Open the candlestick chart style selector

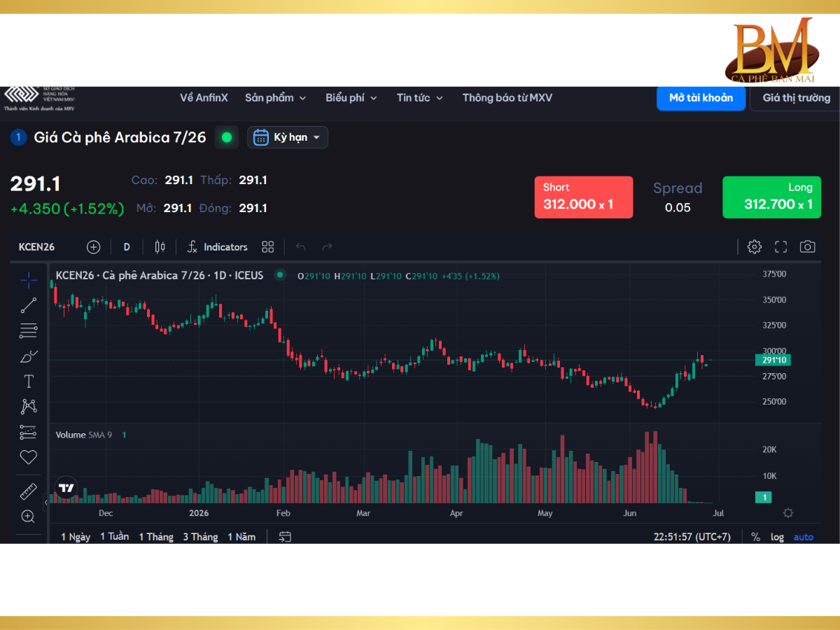pos(160,246)
